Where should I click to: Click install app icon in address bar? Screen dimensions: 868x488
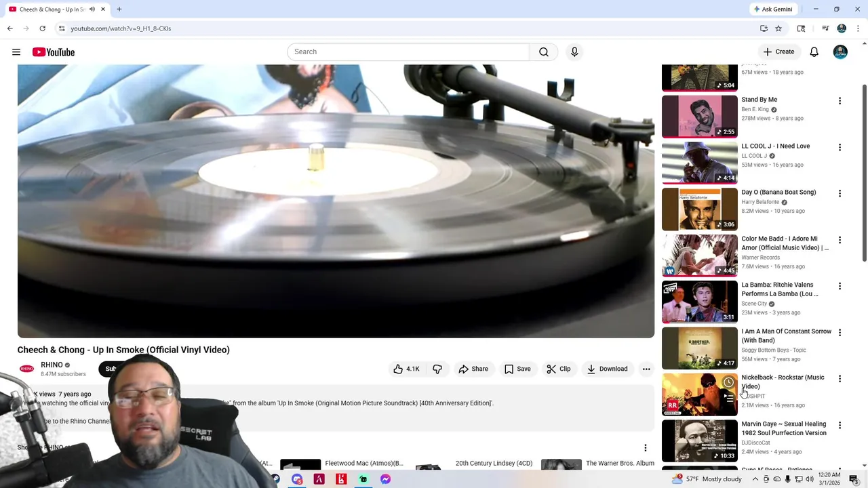(x=764, y=28)
